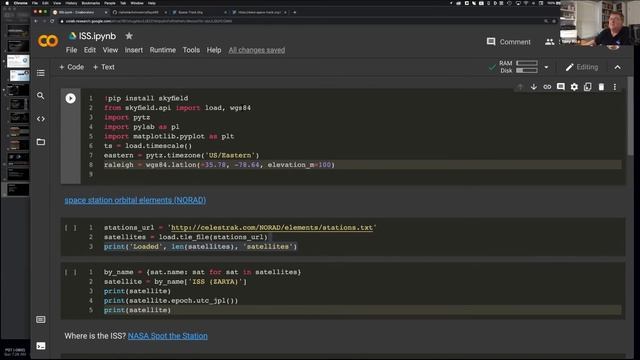
Task: Click the satellite = by_name['ISS (ZARYA)'] line
Action: pyautogui.click(x=175, y=282)
